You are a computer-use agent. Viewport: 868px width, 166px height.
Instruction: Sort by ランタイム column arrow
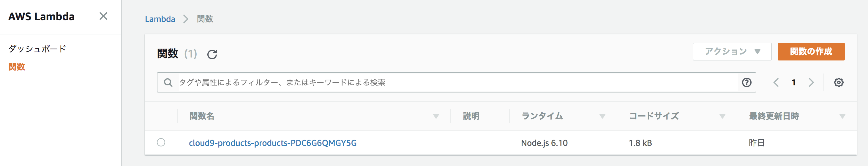click(x=602, y=116)
